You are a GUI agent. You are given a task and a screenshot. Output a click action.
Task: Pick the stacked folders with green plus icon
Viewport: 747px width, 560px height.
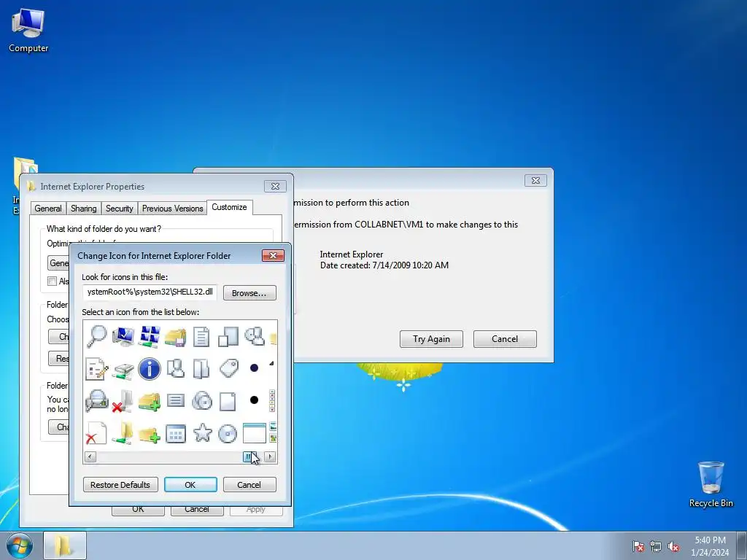point(149,402)
